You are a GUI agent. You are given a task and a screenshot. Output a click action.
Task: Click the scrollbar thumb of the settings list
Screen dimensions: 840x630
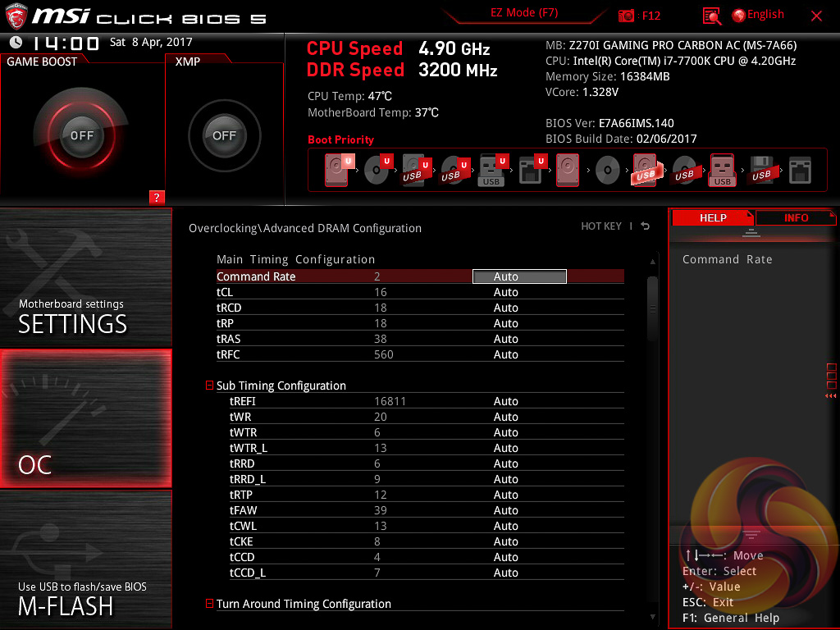(x=652, y=309)
